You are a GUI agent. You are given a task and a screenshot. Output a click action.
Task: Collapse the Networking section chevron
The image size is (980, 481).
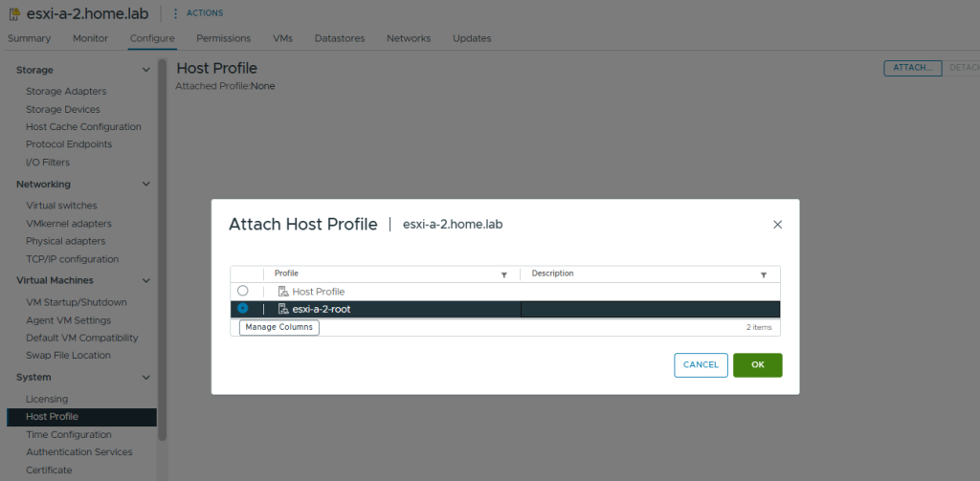coord(146,185)
